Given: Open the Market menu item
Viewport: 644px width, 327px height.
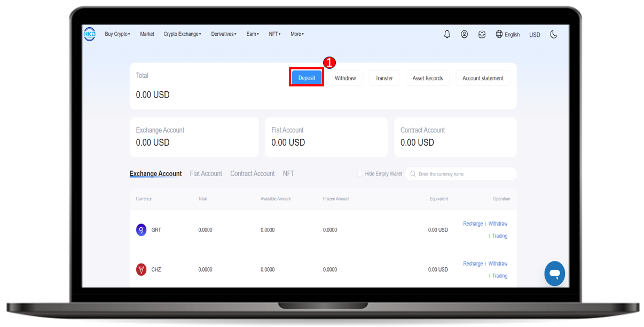Looking at the screenshot, I should 147,34.
